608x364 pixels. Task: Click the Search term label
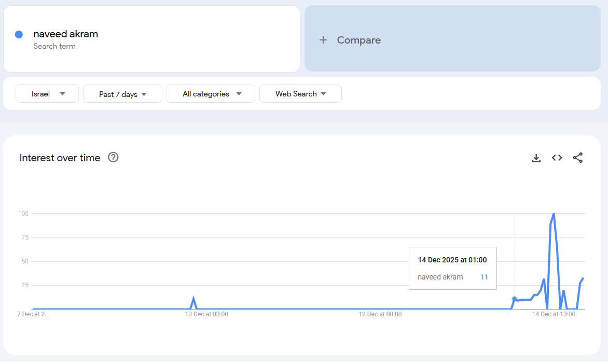54,46
